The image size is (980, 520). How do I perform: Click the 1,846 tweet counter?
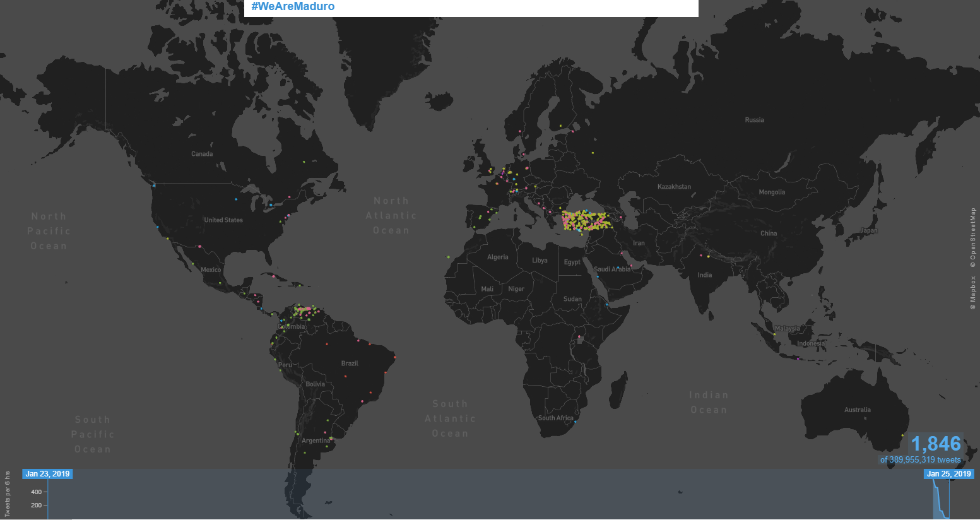935,444
